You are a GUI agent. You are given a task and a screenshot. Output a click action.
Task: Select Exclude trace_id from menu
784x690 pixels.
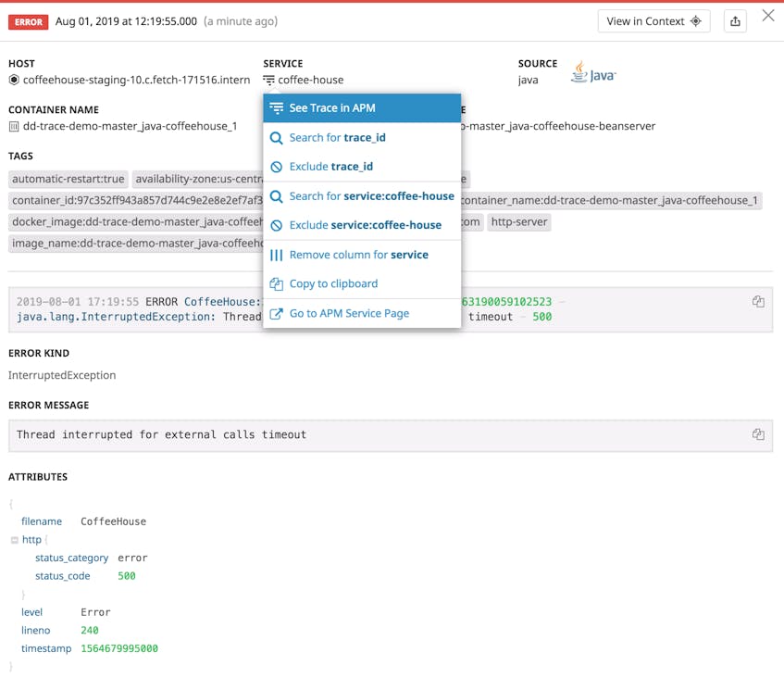point(330,167)
